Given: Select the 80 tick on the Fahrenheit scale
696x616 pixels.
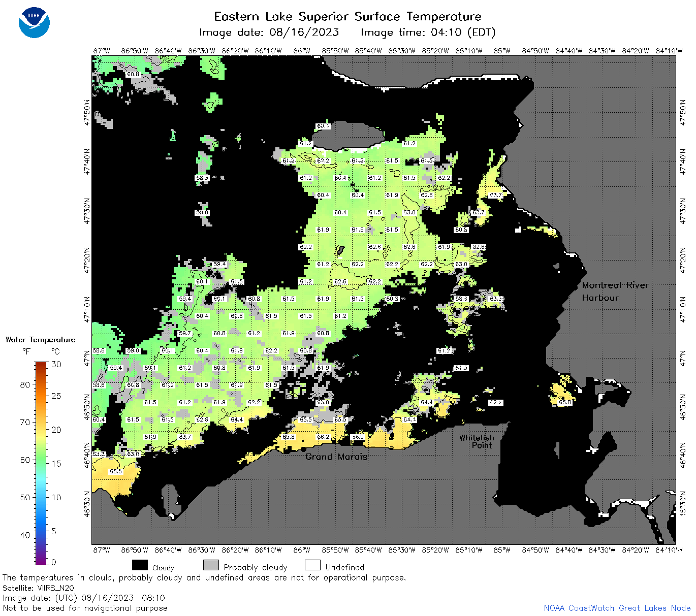Looking at the screenshot, I should click(25, 384).
